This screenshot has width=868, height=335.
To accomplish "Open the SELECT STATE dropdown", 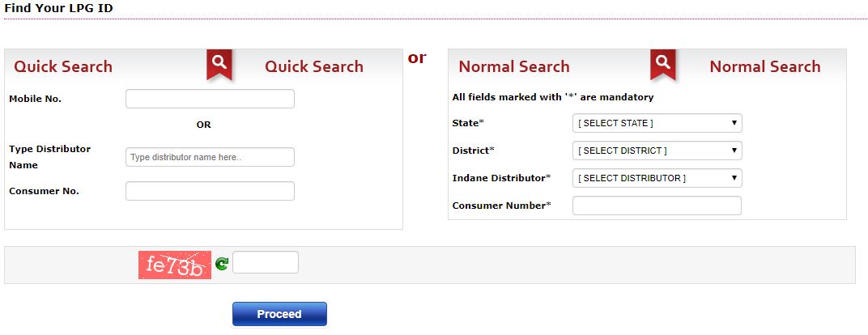I will coord(657,123).
